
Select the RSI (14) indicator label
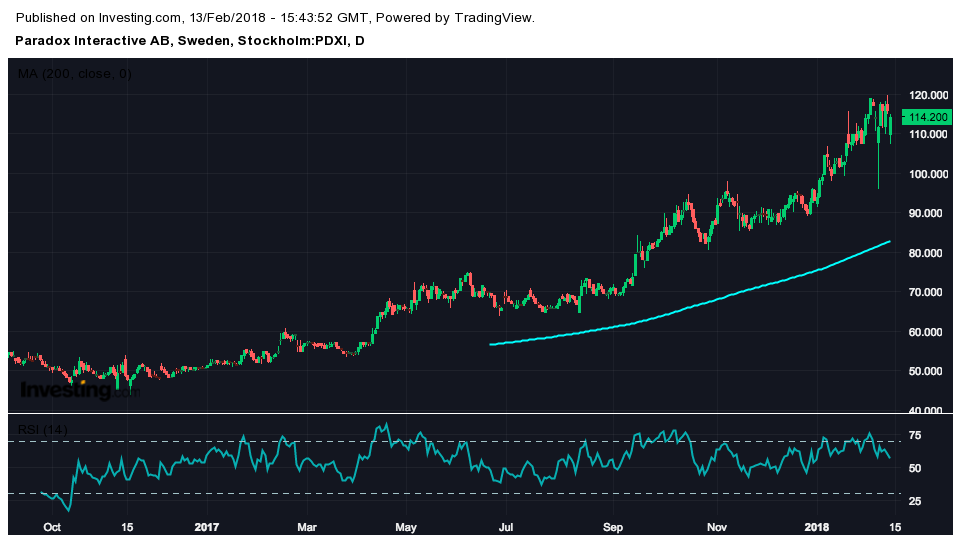coord(43,429)
